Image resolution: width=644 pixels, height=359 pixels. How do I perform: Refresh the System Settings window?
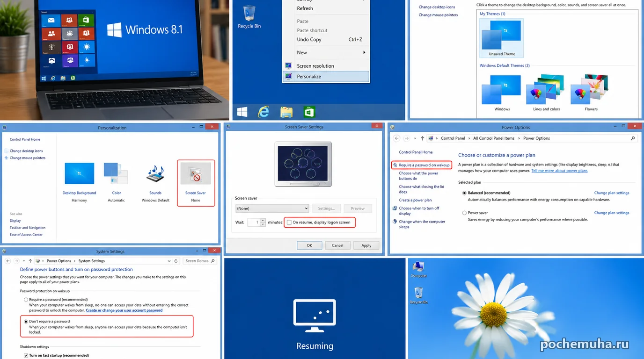(176, 261)
